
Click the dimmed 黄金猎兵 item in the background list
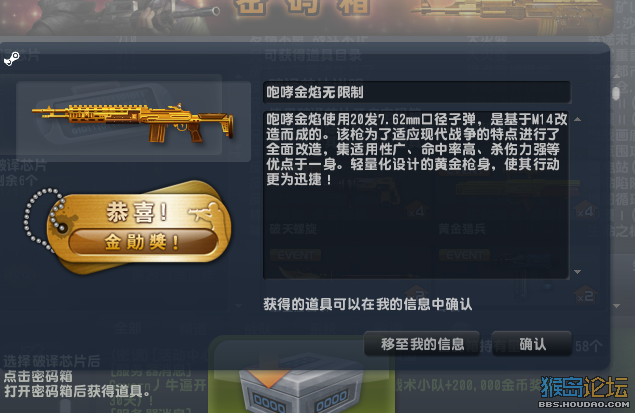coord(462,229)
